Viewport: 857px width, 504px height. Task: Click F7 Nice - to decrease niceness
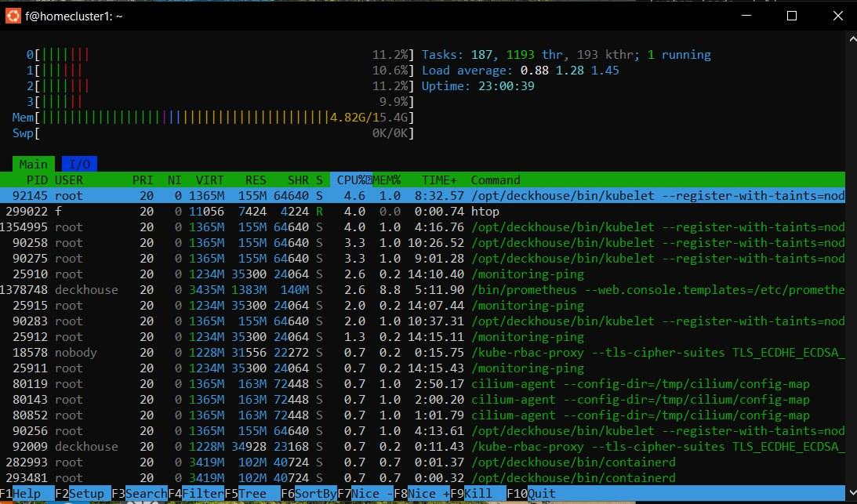365,494
